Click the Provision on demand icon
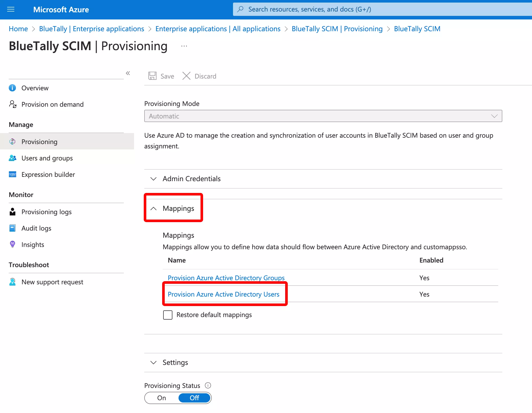The height and width of the screenshot is (413, 532). tap(13, 104)
